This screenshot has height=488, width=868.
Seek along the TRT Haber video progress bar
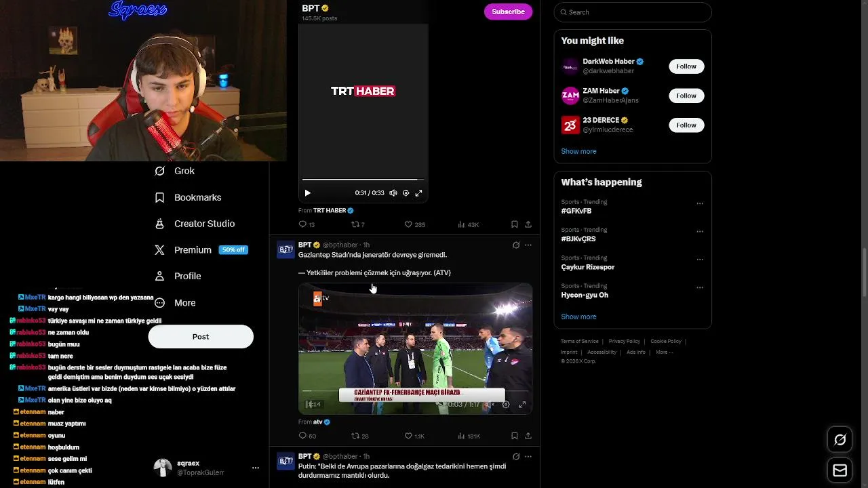pyautogui.click(x=363, y=180)
